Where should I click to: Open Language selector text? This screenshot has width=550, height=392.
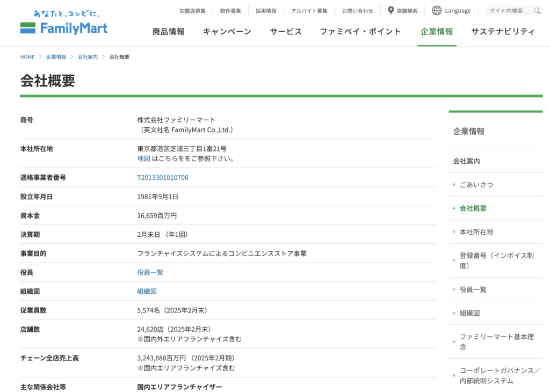point(458,11)
